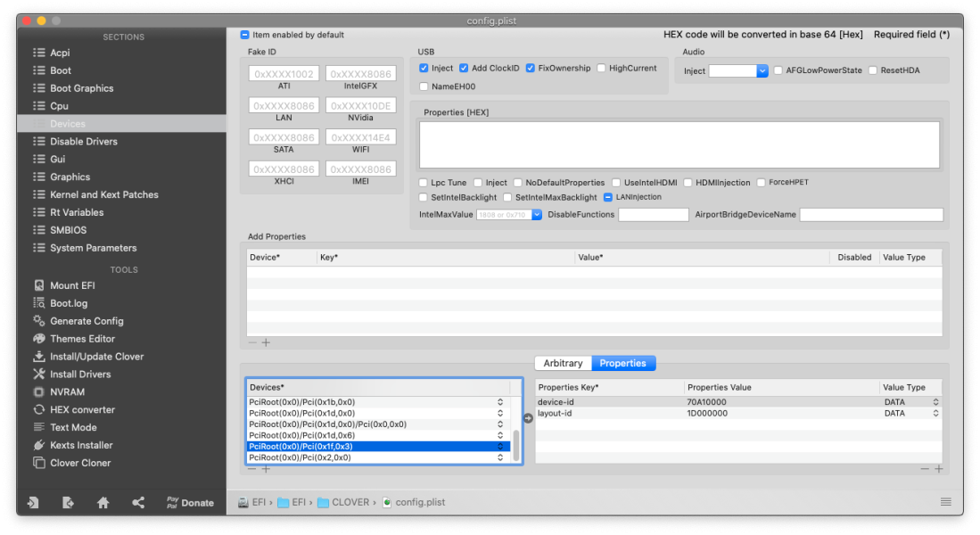The image size is (980, 535).
Task: Select the Graphics section in sidebar
Action: (70, 177)
